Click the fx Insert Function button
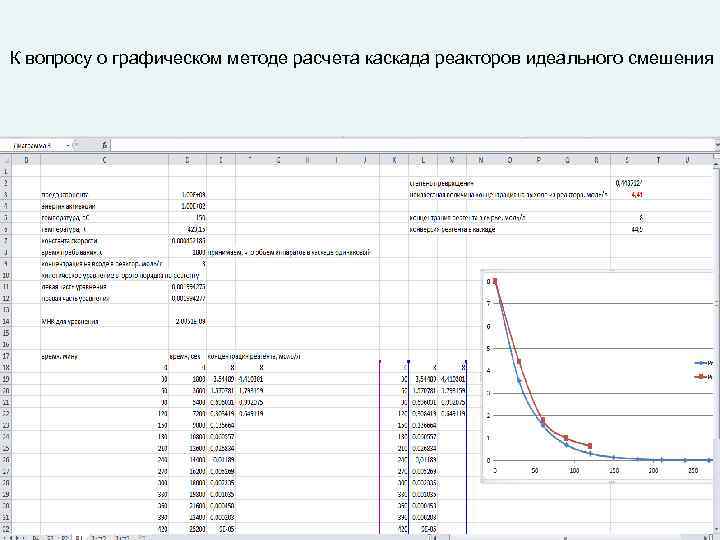Image resolution: width=720 pixels, height=540 pixels. click(x=105, y=145)
